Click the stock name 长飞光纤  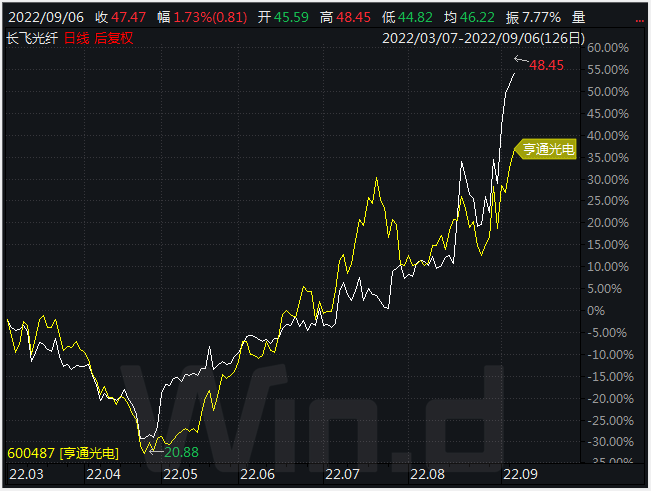click(x=32, y=39)
